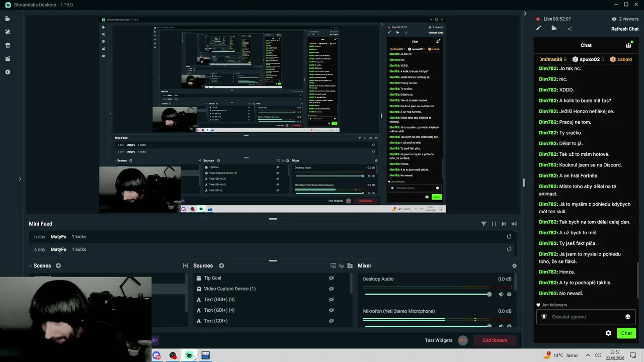
Task: Select the Text (GDI+) (3) source
Action: click(x=271, y=299)
